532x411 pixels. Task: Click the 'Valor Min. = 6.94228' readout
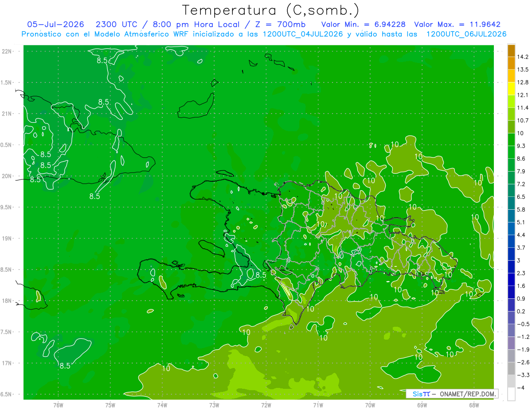tap(363, 24)
